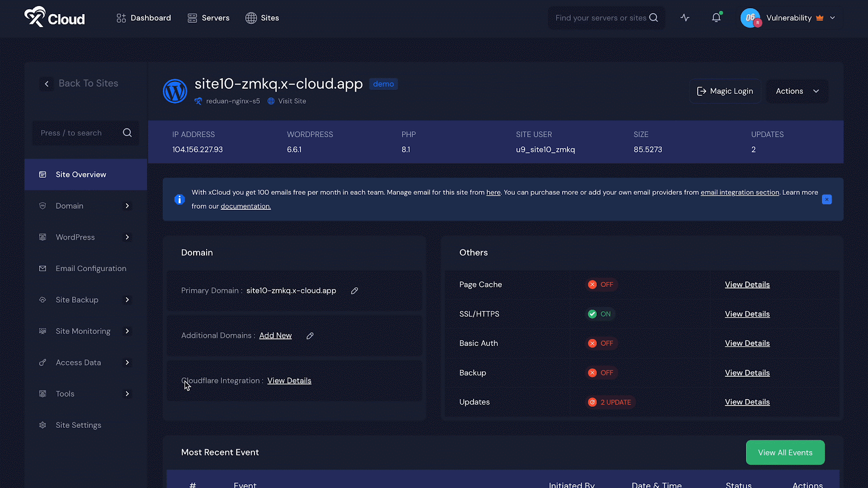Toggle Basic Auth setting

601,343
